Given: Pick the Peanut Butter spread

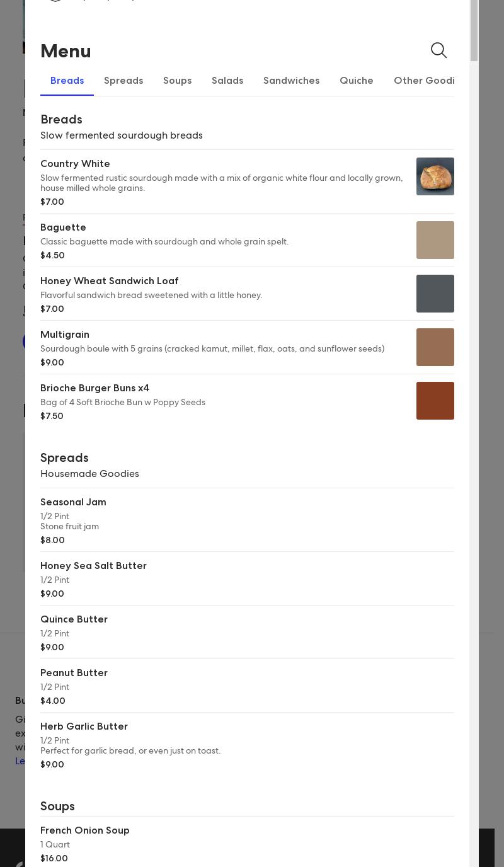Looking at the screenshot, I should click(x=74, y=673).
